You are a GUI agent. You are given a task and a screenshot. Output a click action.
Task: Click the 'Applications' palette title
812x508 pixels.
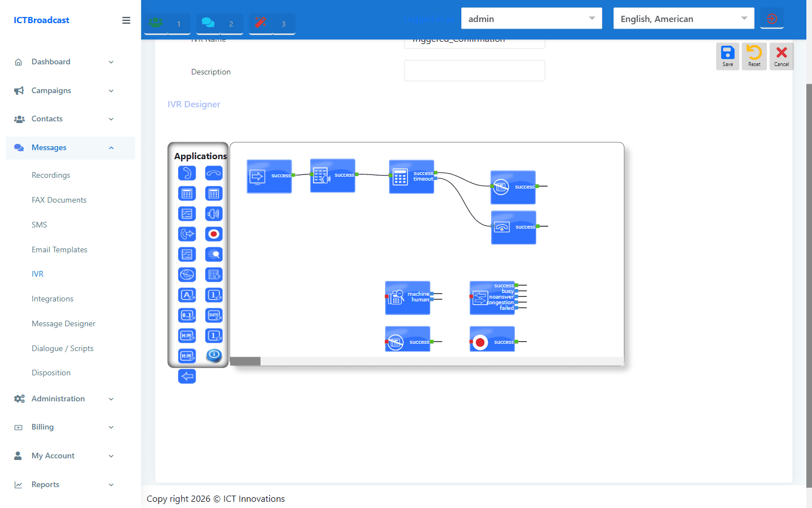[200, 156]
